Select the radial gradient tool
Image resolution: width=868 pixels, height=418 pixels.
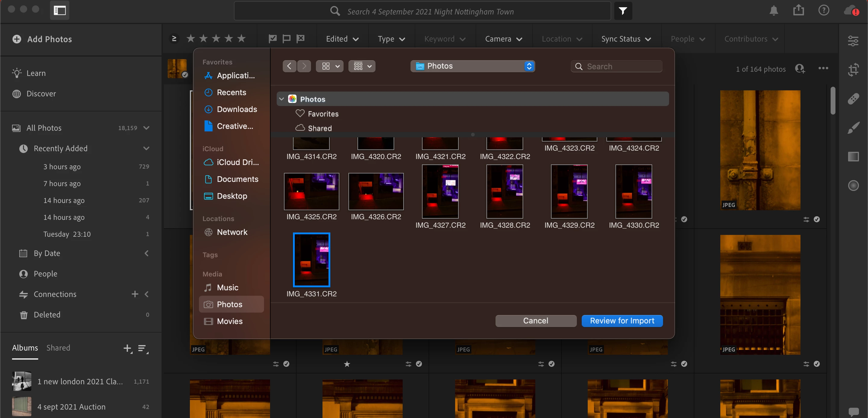tap(853, 186)
